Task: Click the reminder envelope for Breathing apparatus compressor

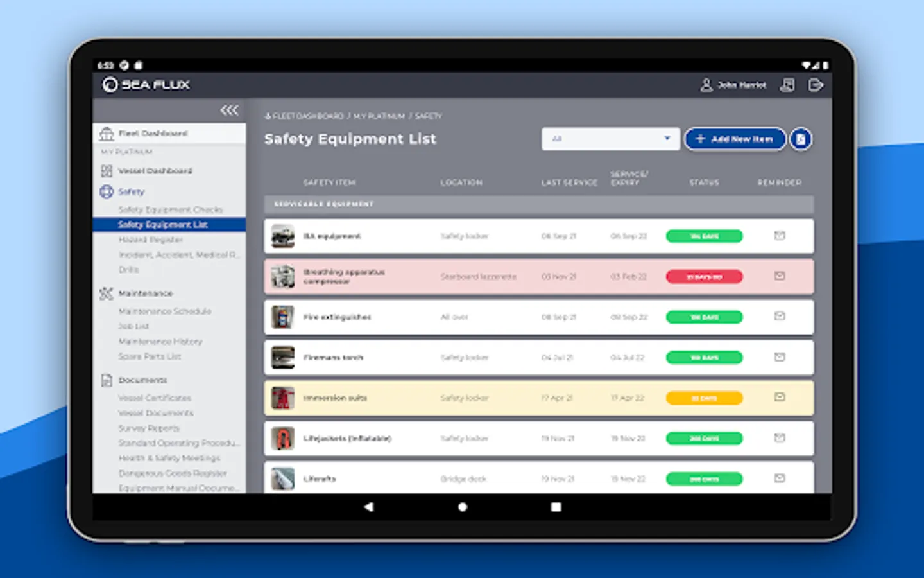Action: pos(780,276)
